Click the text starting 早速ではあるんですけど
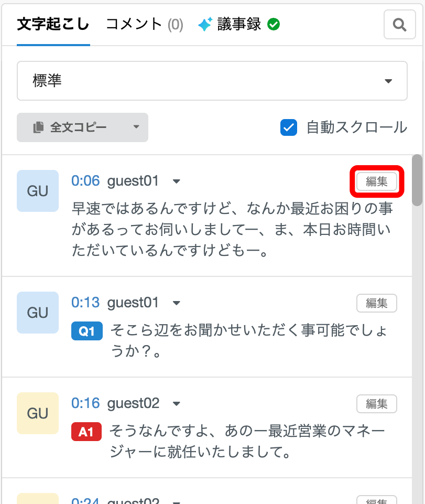 (x=231, y=229)
